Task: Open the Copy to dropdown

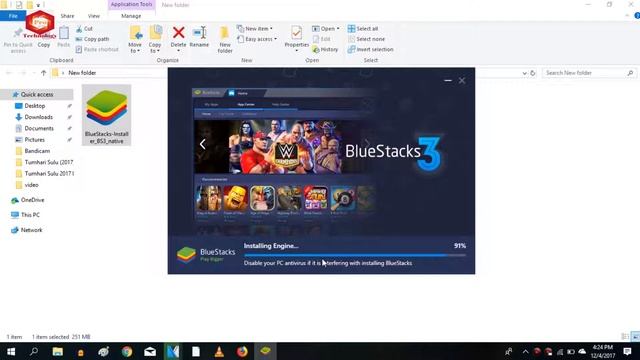Action: (155, 39)
